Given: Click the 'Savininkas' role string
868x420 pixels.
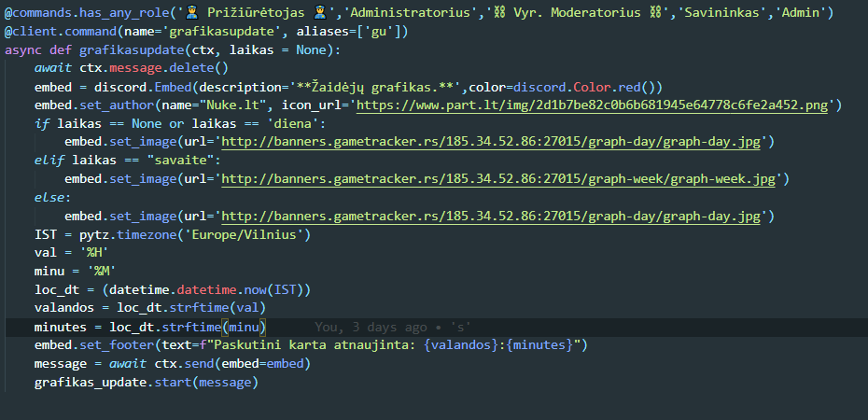Looking at the screenshot, I should tap(723, 13).
